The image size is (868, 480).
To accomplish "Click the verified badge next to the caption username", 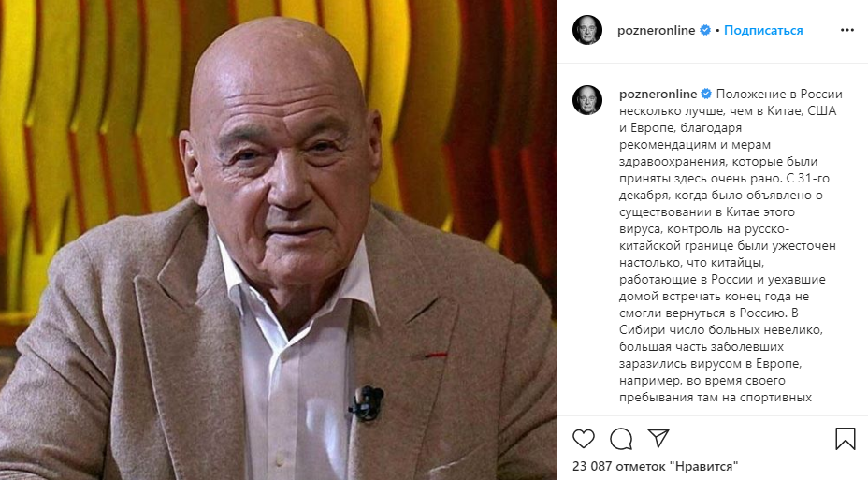I will (x=706, y=94).
